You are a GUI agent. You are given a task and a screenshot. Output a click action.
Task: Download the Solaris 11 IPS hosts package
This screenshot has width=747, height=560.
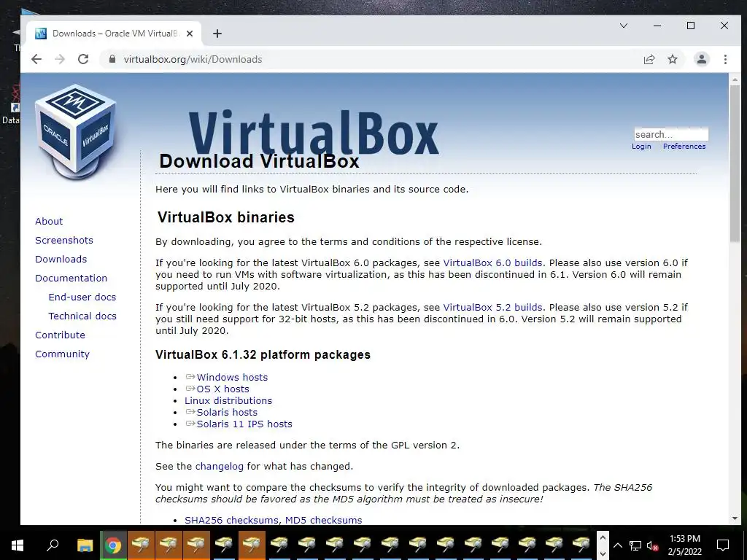click(x=244, y=424)
